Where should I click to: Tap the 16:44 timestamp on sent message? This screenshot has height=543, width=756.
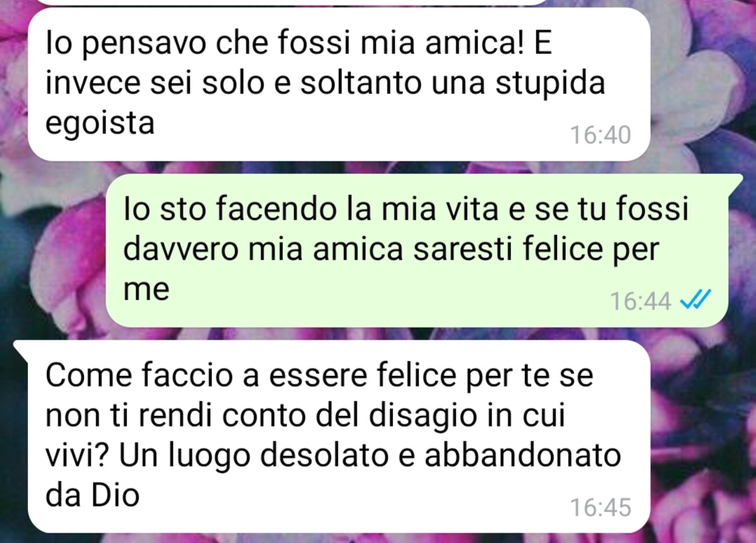(640, 301)
